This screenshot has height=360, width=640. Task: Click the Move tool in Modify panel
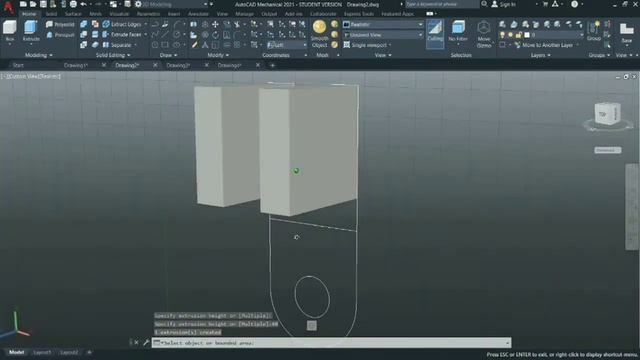coord(215,24)
